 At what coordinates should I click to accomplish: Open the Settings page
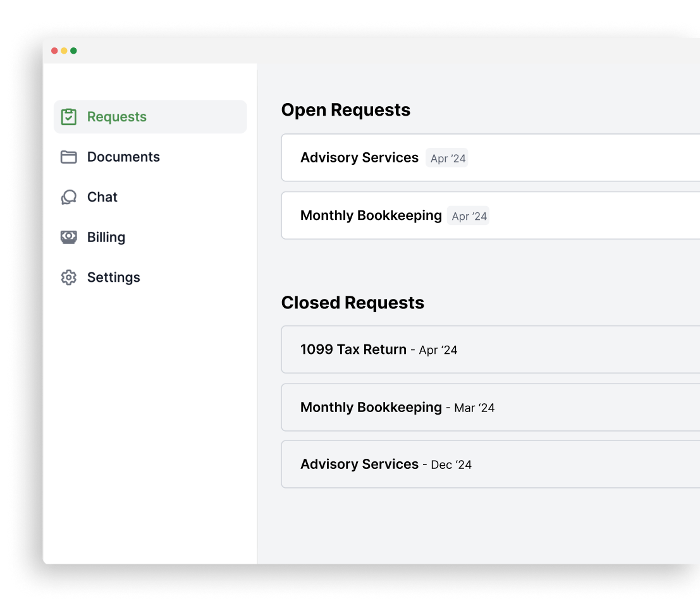pos(150,277)
